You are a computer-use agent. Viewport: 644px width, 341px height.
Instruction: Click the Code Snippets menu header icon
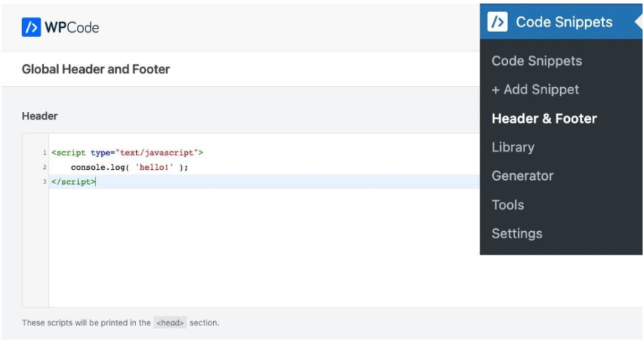(497, 22)
